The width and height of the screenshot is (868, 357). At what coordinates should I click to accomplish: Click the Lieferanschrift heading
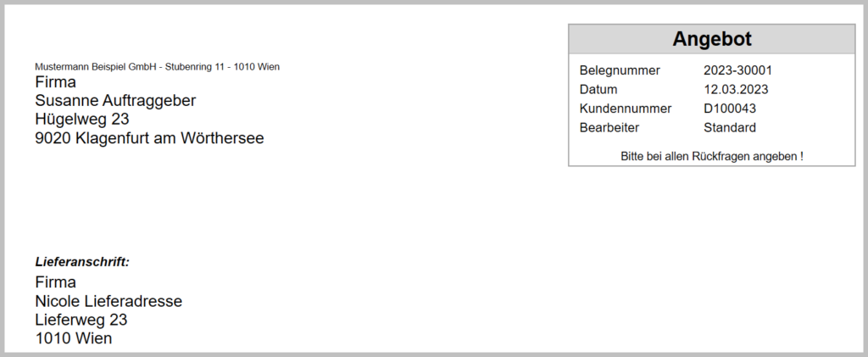pos(82,262)
